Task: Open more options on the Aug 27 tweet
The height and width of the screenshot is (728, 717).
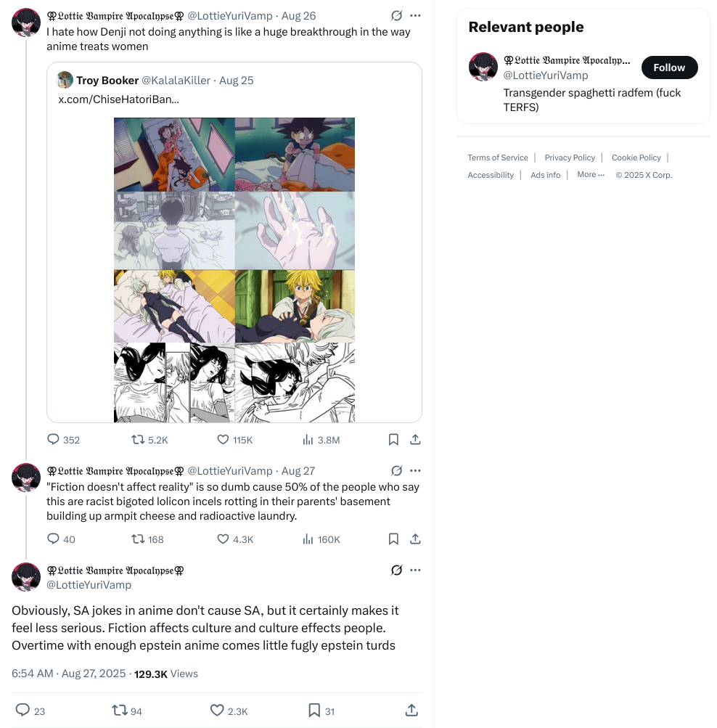Action: [415, 471]
